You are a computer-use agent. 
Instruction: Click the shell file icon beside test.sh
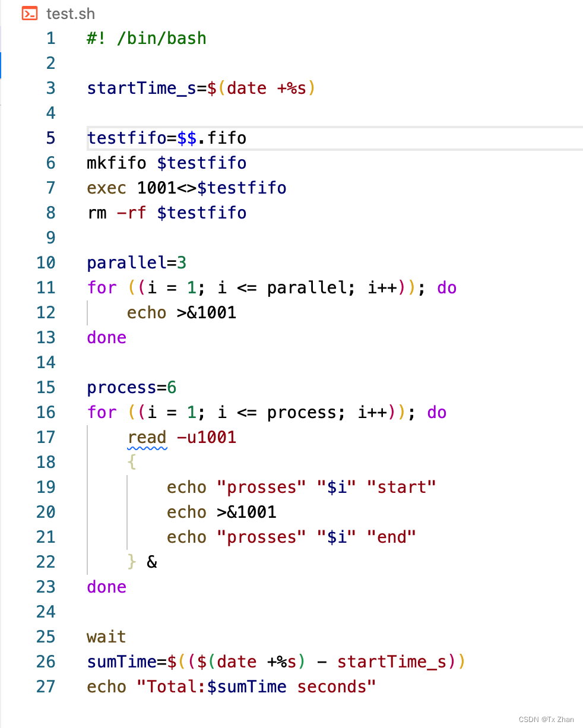click(30, 13)
